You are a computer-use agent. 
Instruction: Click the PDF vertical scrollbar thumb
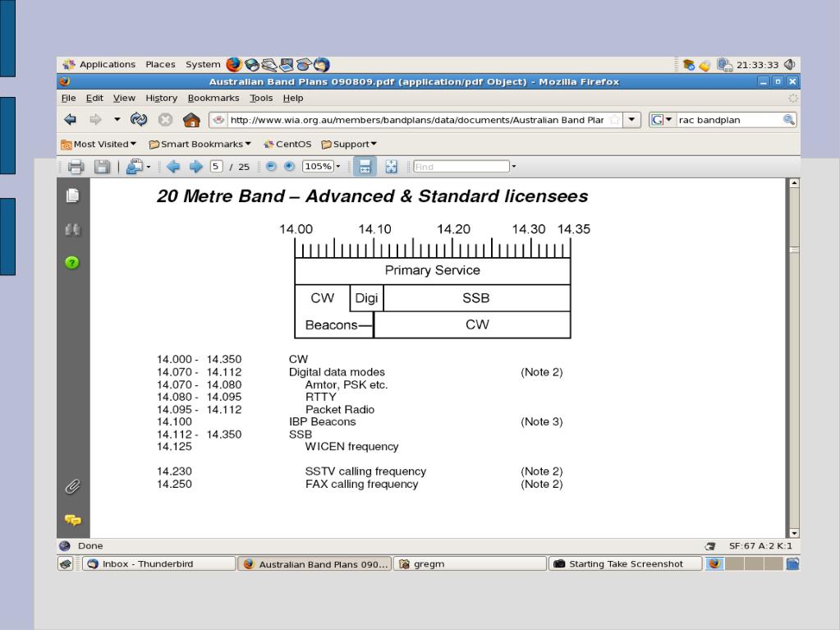[x=794, y=250]
